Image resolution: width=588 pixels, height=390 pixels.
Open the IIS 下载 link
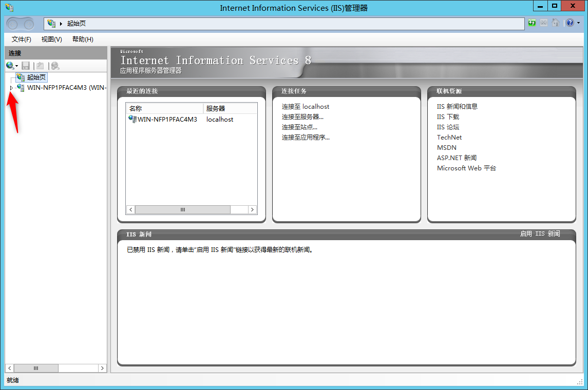pyautogui.click(x=448, y=117)
